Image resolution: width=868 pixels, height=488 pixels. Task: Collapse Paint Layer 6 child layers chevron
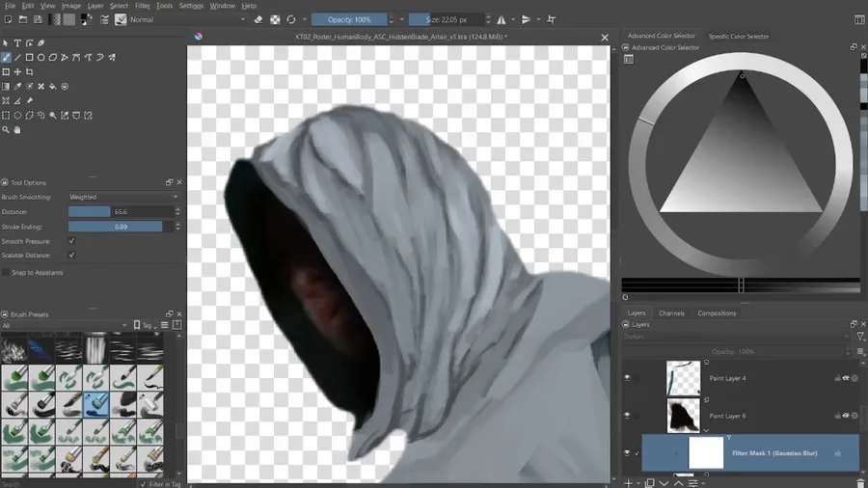pos(706,430)
